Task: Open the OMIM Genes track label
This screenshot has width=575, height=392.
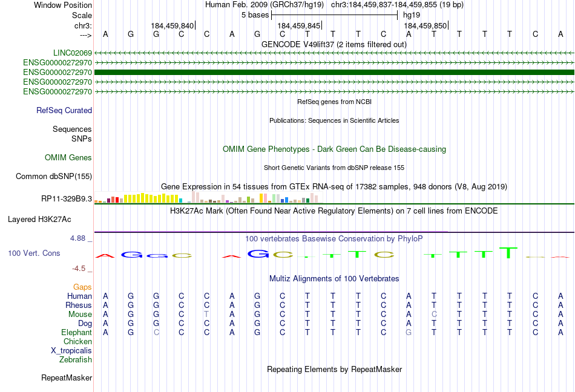Action: pos(68,157)
